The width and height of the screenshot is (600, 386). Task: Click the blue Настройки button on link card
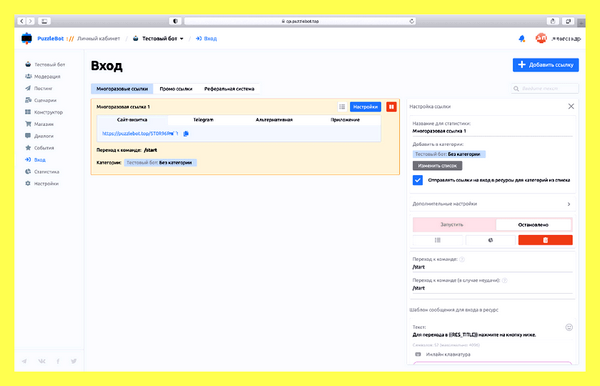(365, 107)
